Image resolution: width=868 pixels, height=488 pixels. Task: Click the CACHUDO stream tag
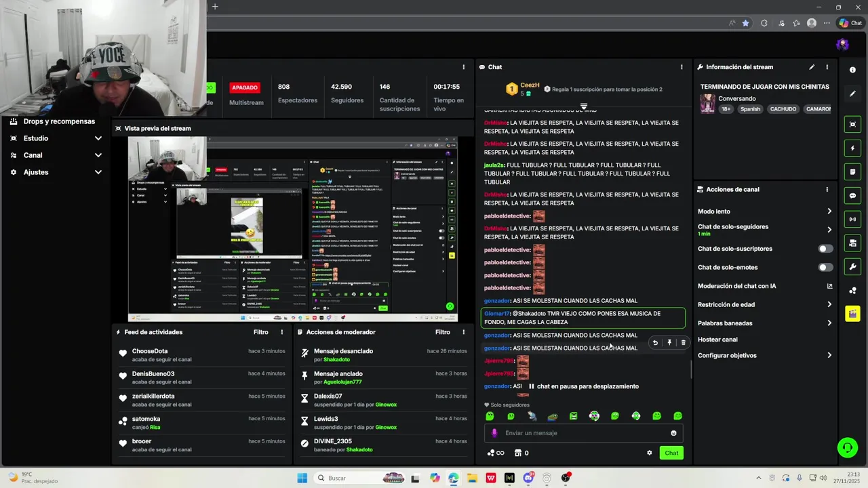coord(783,109)
